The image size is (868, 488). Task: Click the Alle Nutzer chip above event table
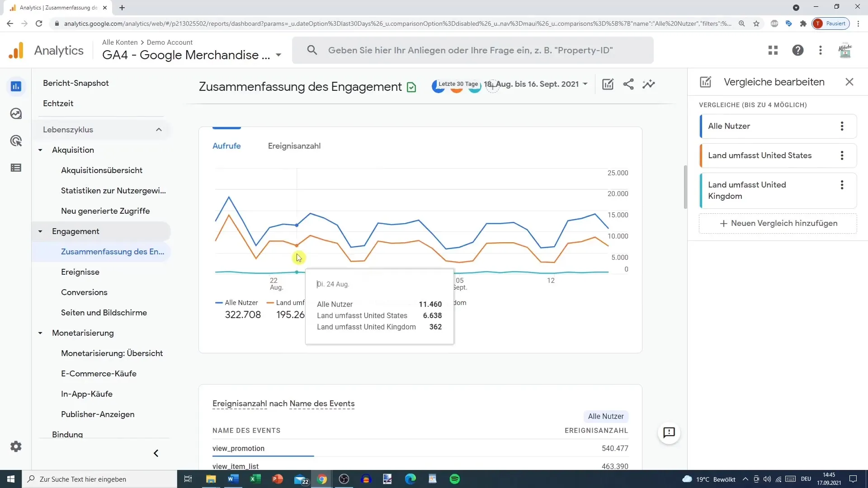click(606, 416)
